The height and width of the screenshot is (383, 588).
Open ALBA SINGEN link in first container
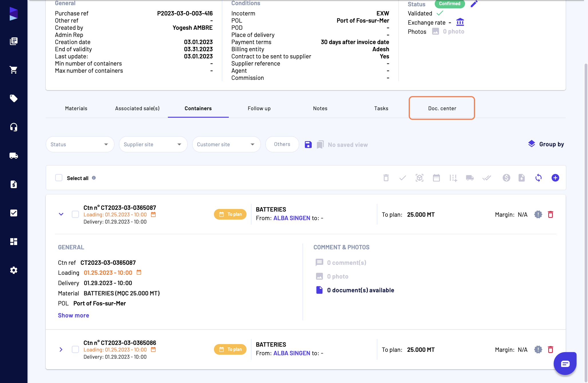coord(292,218)
